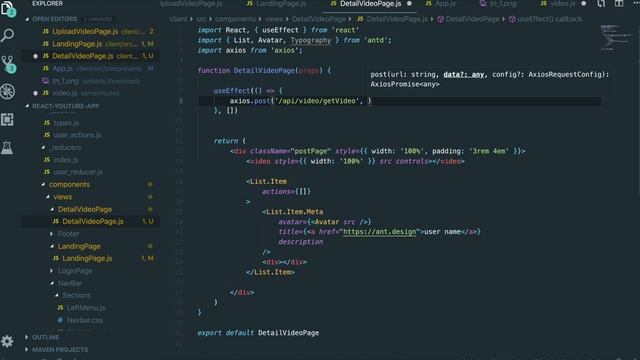This screenshot has width=640, height=360.
Task: Click the 'client' breadcrumb segment
Action: (178, 19)
